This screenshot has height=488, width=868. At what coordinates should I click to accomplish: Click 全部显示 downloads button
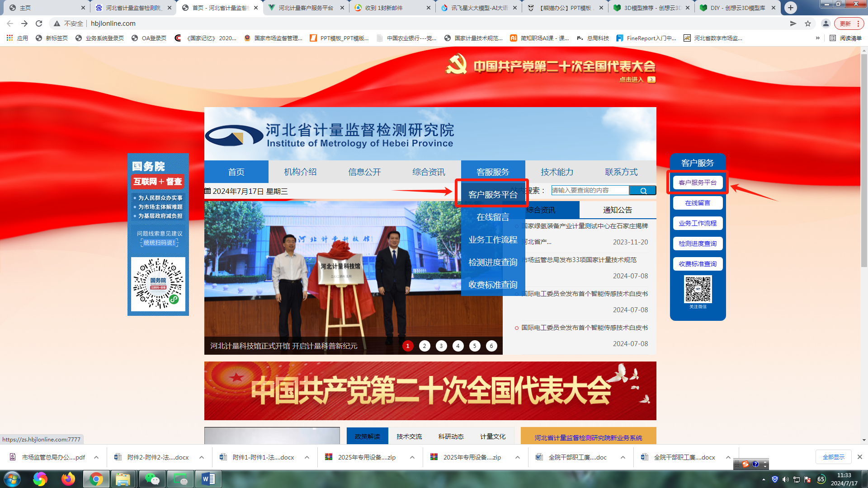coord(833,457)
